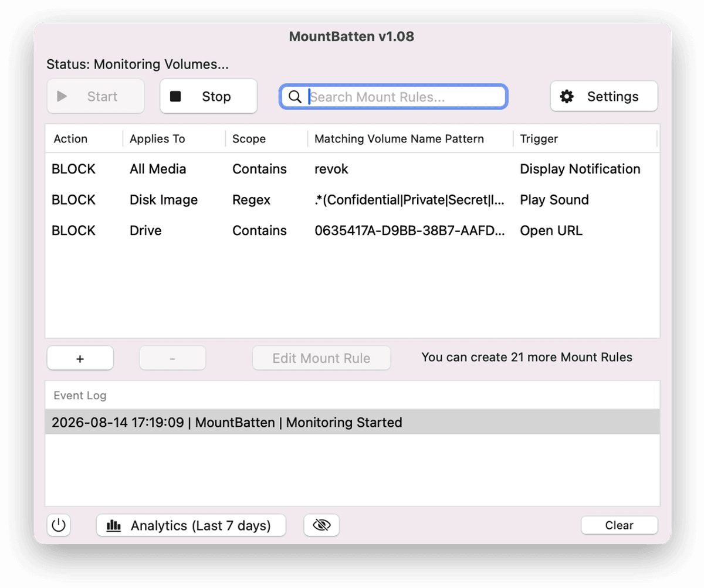This screenshot has width=704, height=588.
Task: Select the rule with pattern 'revok'
Action: tap(331, 169)
